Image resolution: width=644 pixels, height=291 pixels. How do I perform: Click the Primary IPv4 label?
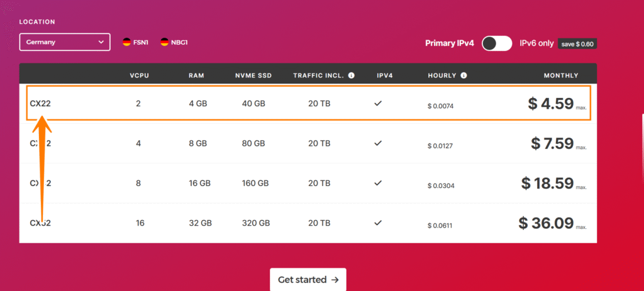coord(449,43)
